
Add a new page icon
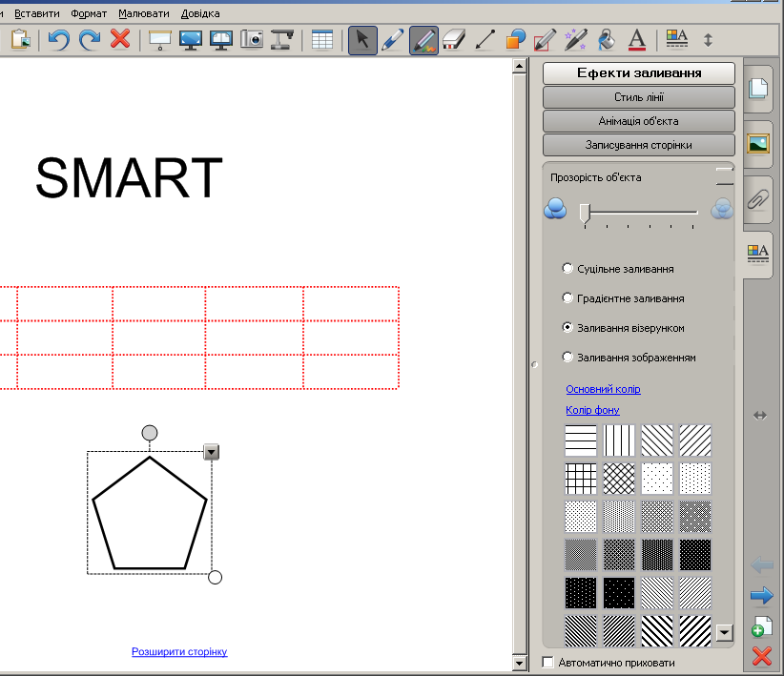pyautogui.click(x=762, y=626)
